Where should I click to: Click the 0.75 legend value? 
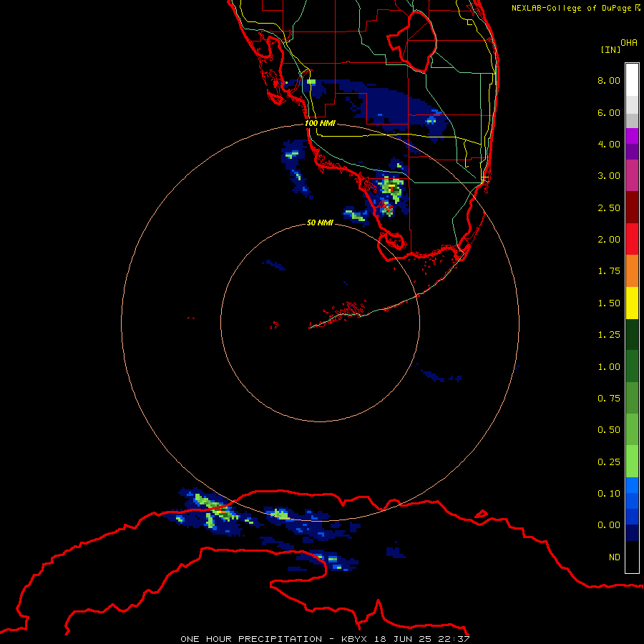tap(609, 399)
